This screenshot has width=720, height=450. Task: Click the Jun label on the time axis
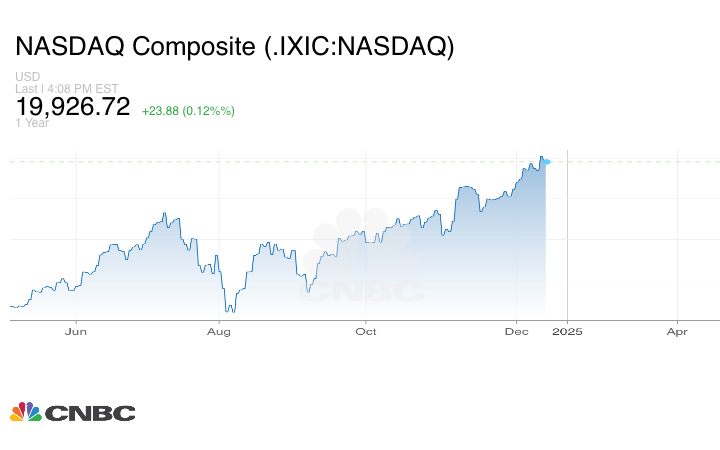(76, 331)
